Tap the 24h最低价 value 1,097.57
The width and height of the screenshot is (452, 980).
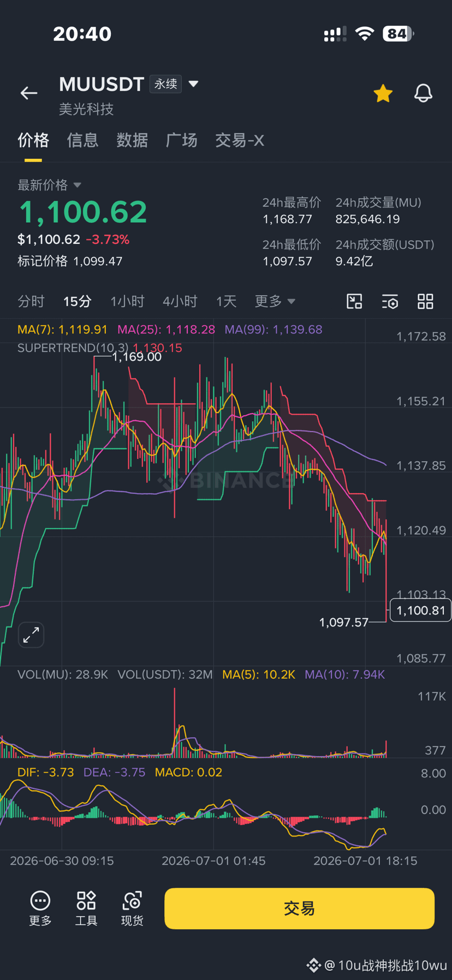point(287,261)
